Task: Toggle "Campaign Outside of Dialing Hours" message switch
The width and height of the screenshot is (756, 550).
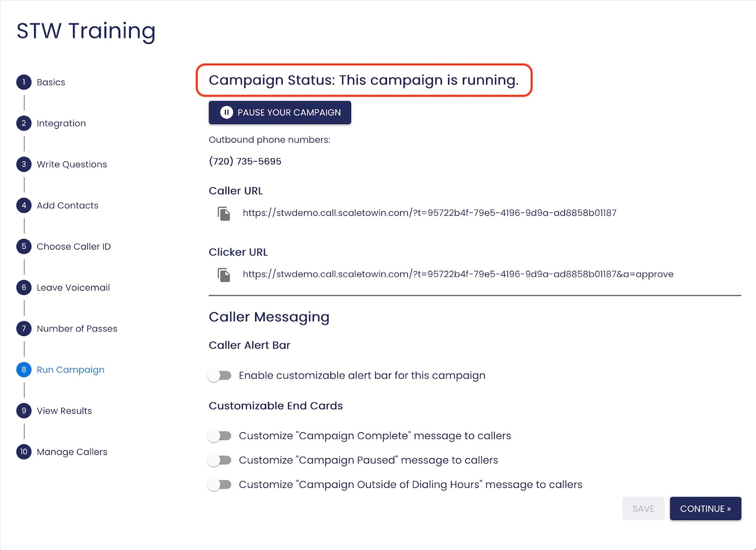Action: point(220,485)
